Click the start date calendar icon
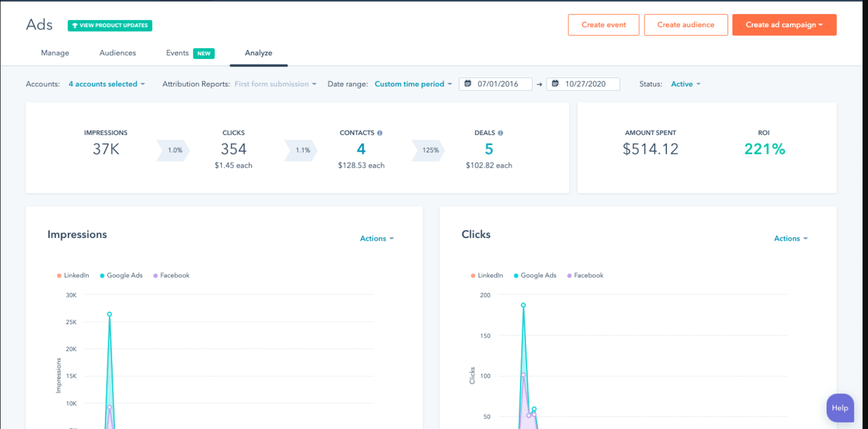The height and width of the screenshot is (429, 868). pyautogui.click(x=468, y=84)
